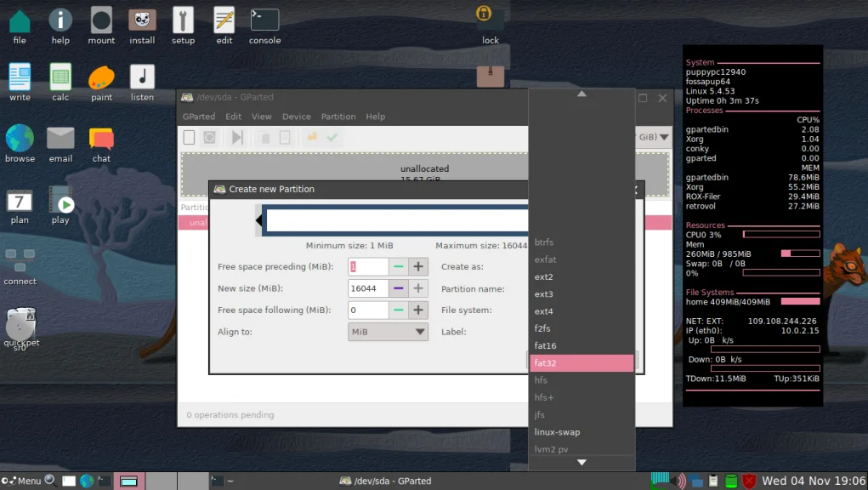The image size is (868, 490).
Task: Launch the chat desktop icon
Action: 101,144
